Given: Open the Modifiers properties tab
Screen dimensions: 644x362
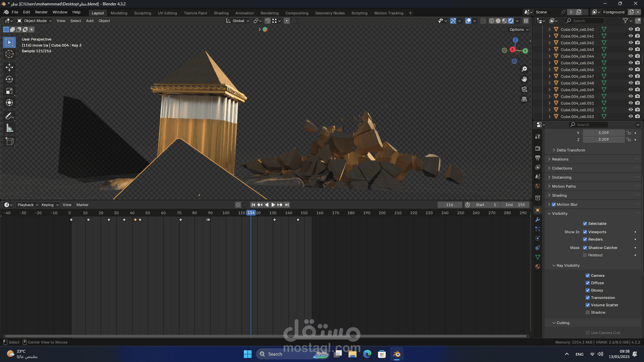Looking at the screenshot, I should point(538,220).
